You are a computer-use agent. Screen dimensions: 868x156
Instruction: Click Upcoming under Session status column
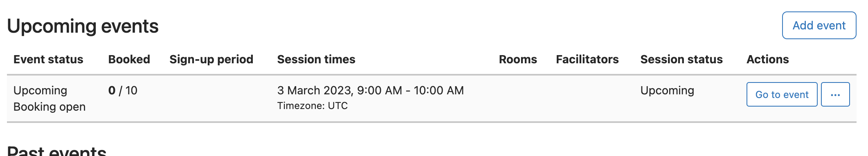pos(667,90)
